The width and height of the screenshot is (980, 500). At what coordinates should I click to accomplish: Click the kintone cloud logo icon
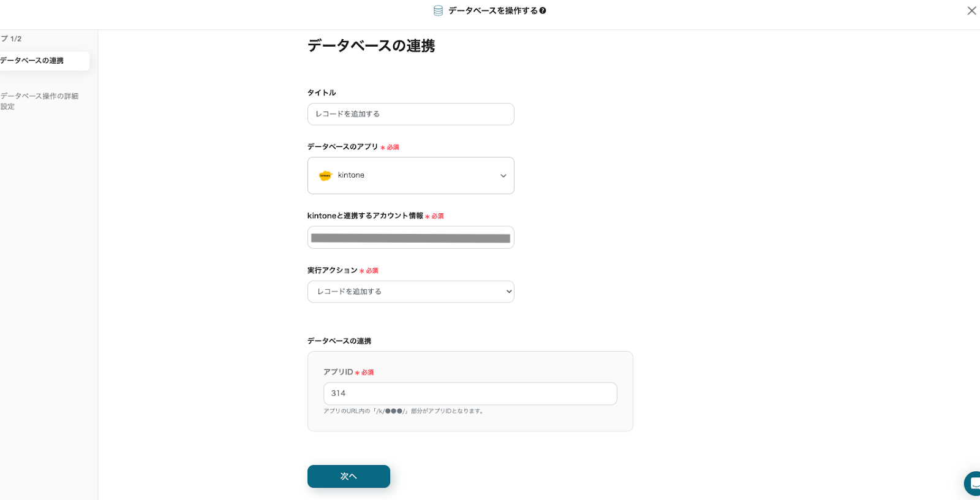coord(325,176)
